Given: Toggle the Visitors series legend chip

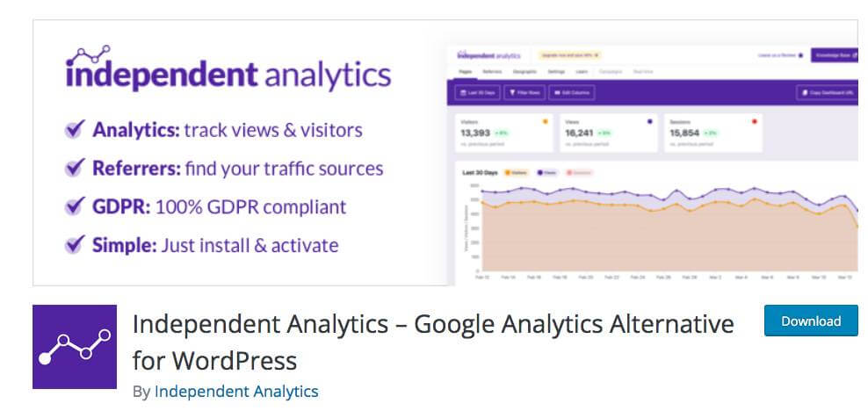Looking at the screenshot, I should 516,173.
